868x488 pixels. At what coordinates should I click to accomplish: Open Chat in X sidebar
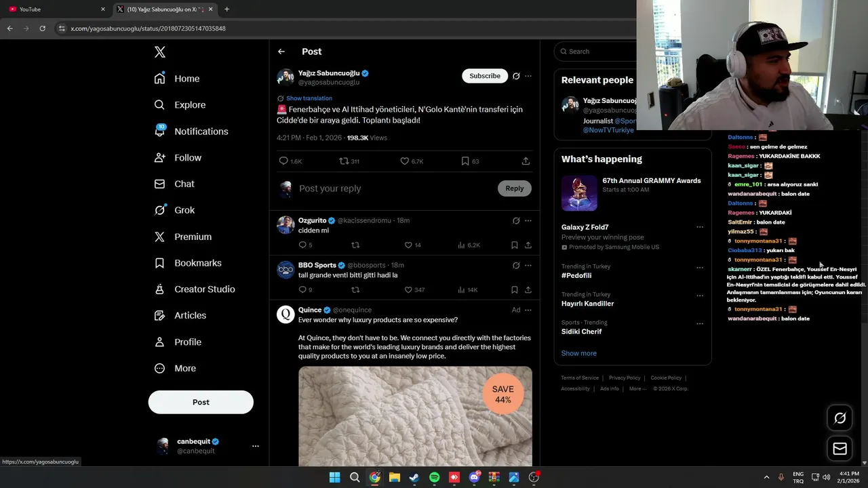174,184
